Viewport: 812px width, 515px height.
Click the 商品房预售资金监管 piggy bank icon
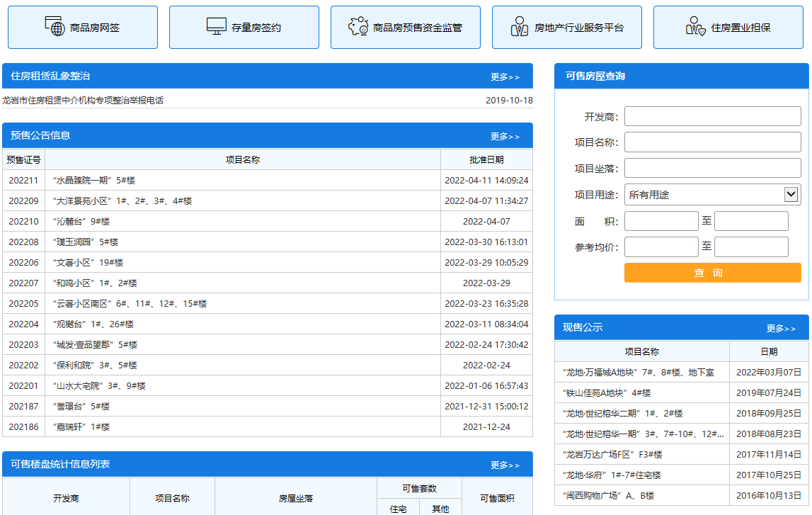[358, 27]
